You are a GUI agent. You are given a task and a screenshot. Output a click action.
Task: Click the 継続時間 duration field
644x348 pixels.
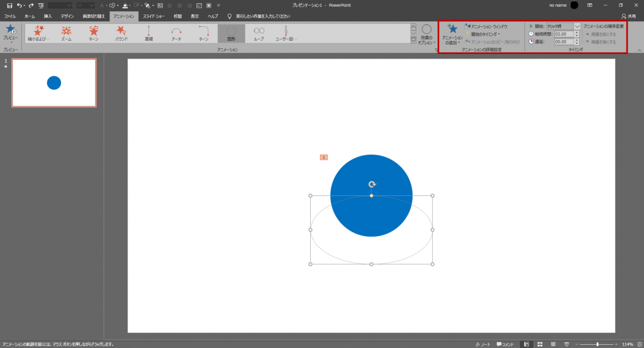click(564, 34)
